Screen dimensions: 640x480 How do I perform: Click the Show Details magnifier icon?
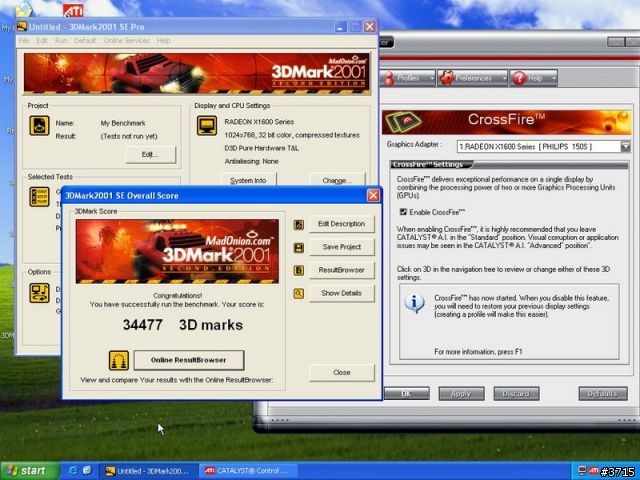299,293
